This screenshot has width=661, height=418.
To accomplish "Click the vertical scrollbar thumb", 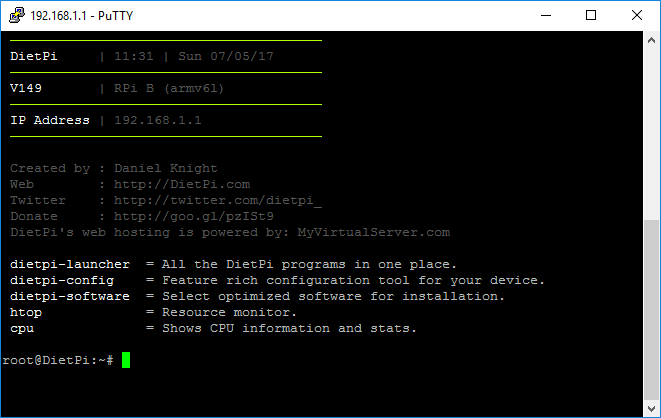I will (651, 310).
